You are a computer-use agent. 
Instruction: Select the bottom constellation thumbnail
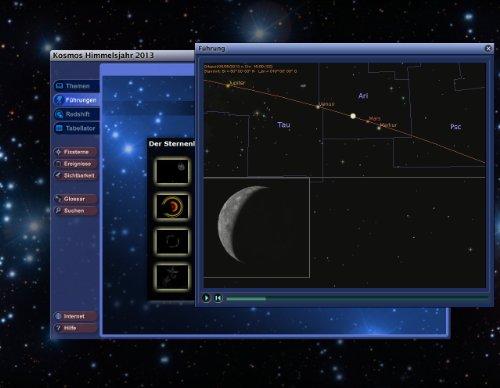pos(172,277)
